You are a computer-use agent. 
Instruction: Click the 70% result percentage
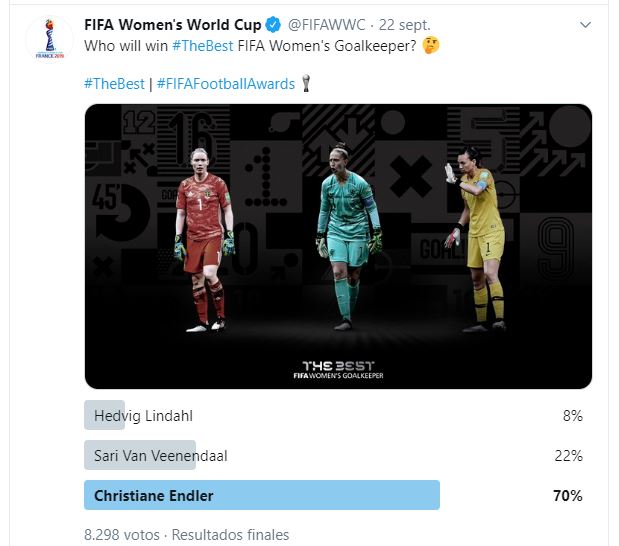(568, 495)
